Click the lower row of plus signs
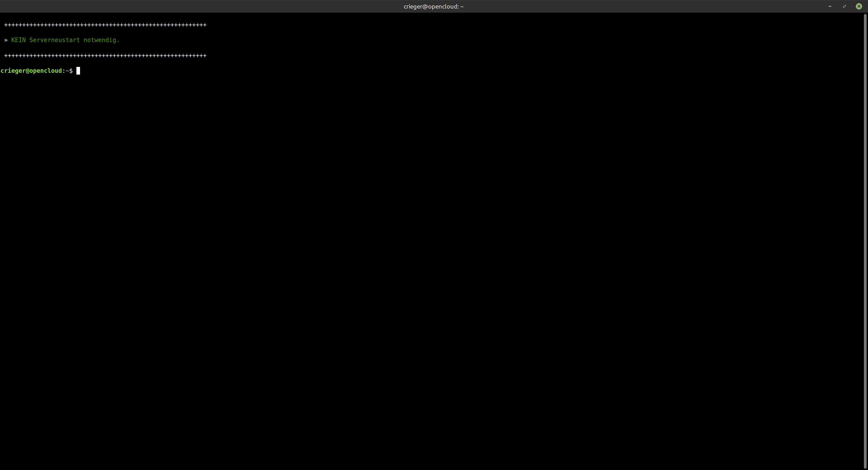The image size is (868, 470). click(x=105, y=56)
